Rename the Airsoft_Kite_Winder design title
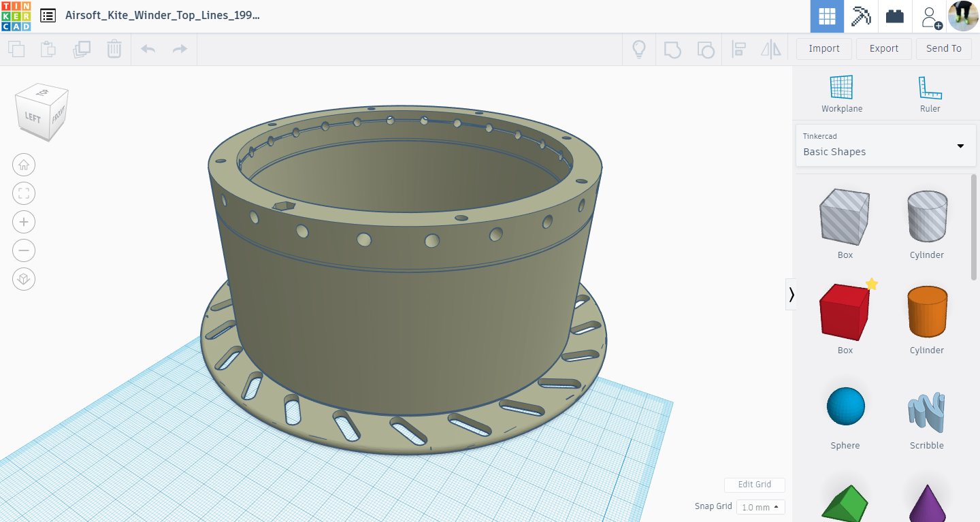 [x=163, y=16]
